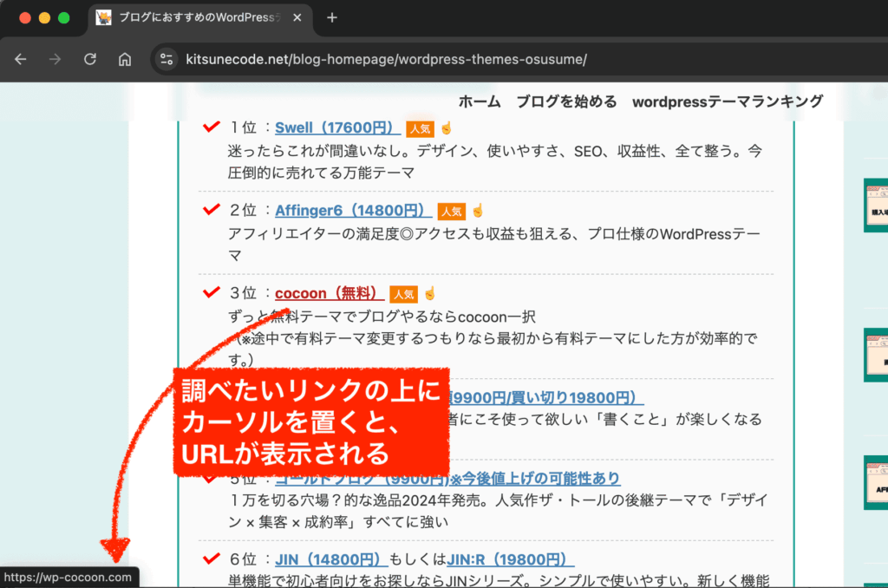Click the 人気 badge beside Affinger6
Image resolution: width=888 pixels, height=588 pixels.
pyautogui.click(x=451, y=212)
